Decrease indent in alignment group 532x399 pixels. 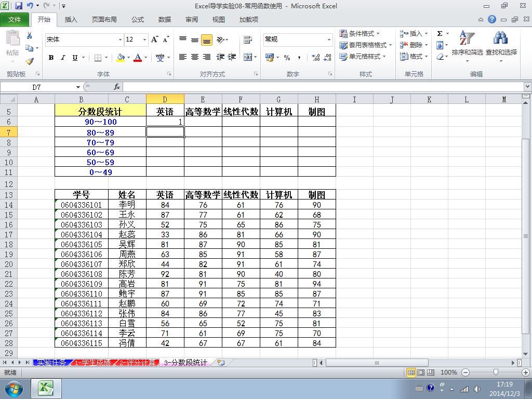pyautogui.click(x=220, y=57)
